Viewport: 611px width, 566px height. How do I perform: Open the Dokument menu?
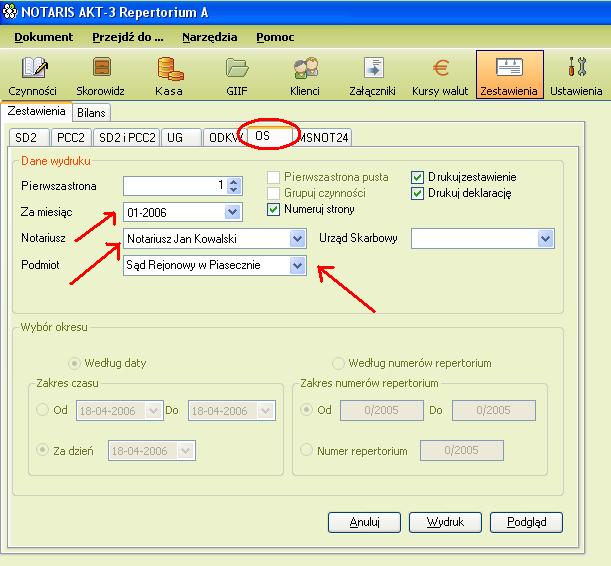pos(44,37)
